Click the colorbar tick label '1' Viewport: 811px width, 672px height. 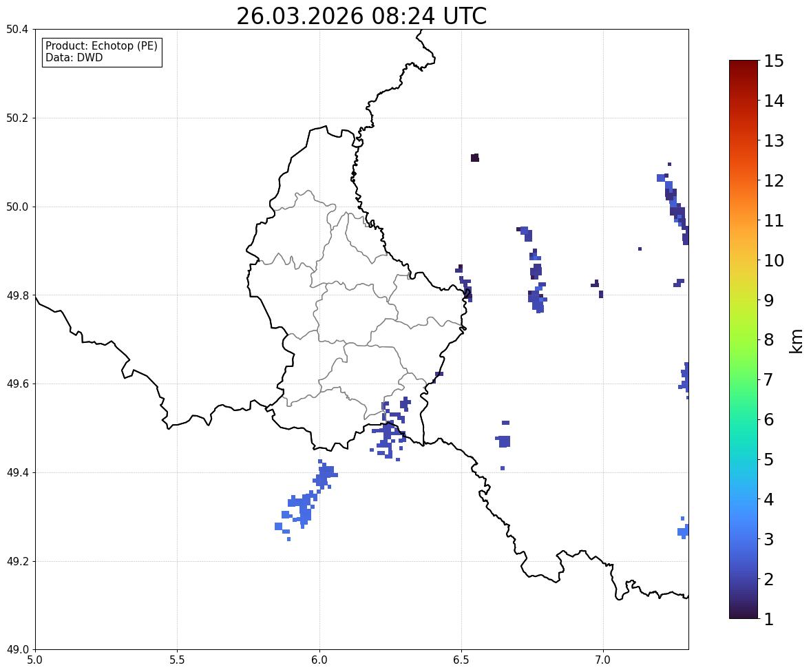768,619
